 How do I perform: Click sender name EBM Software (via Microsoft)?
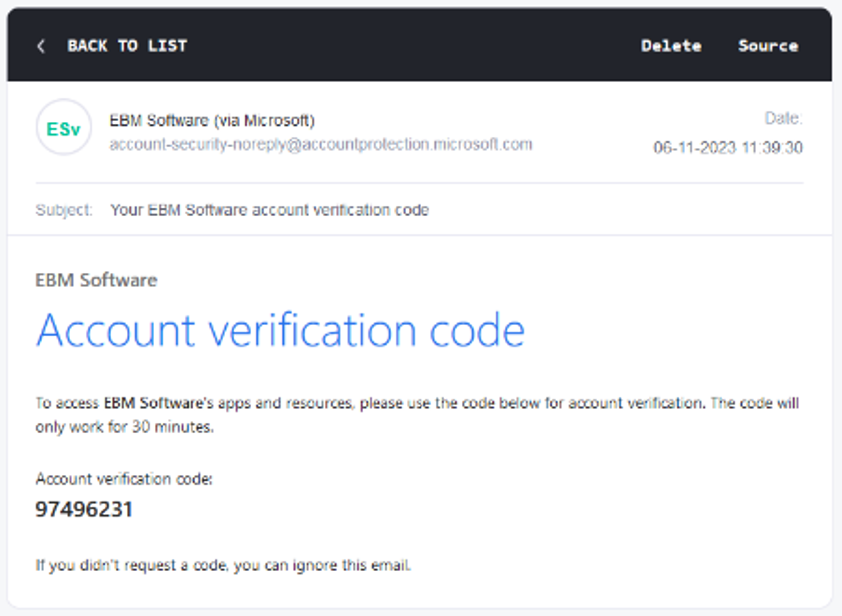tap(212, 120)
